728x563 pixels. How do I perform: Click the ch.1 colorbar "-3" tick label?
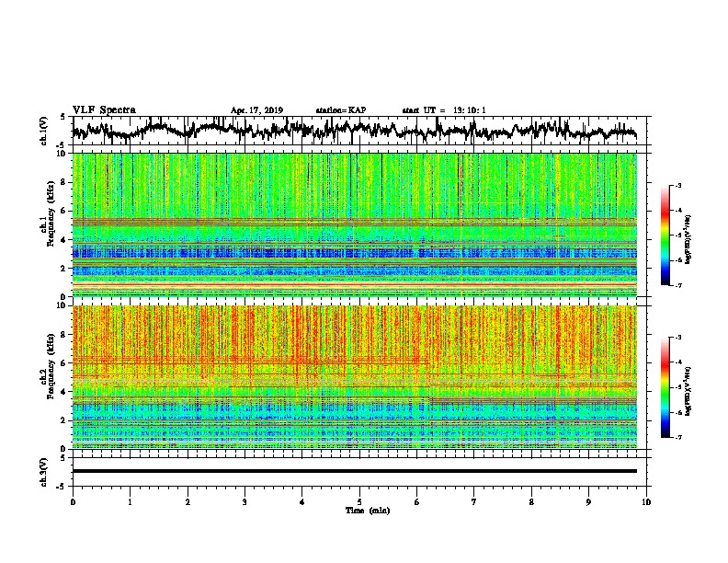click(677, 186)
